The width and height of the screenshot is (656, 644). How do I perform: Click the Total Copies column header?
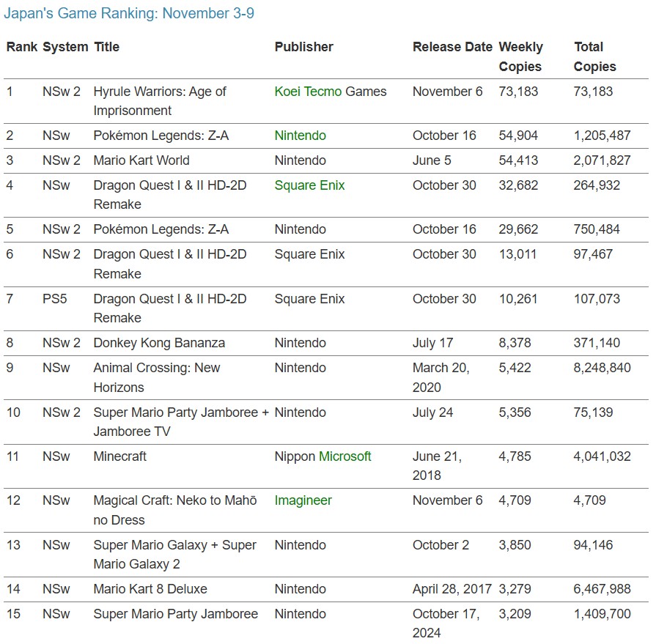(594, 56)
